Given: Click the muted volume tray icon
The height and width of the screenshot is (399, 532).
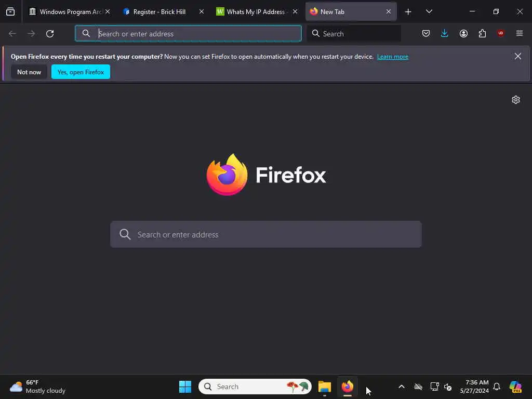Looking at the screenshot, I should pos(448,387).
